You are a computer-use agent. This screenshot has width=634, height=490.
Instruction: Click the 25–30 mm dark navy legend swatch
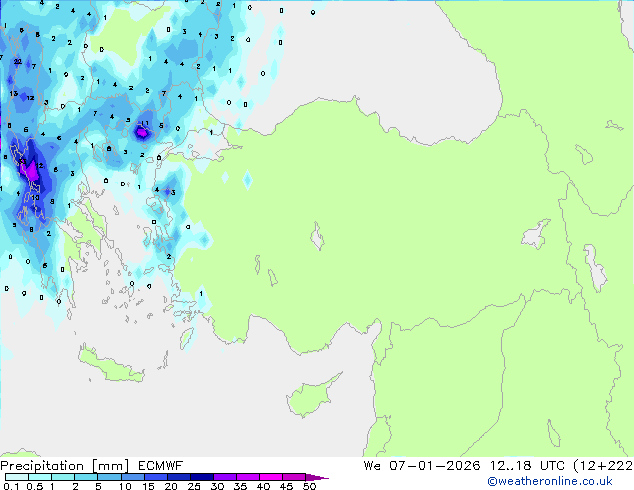(201, 477)
